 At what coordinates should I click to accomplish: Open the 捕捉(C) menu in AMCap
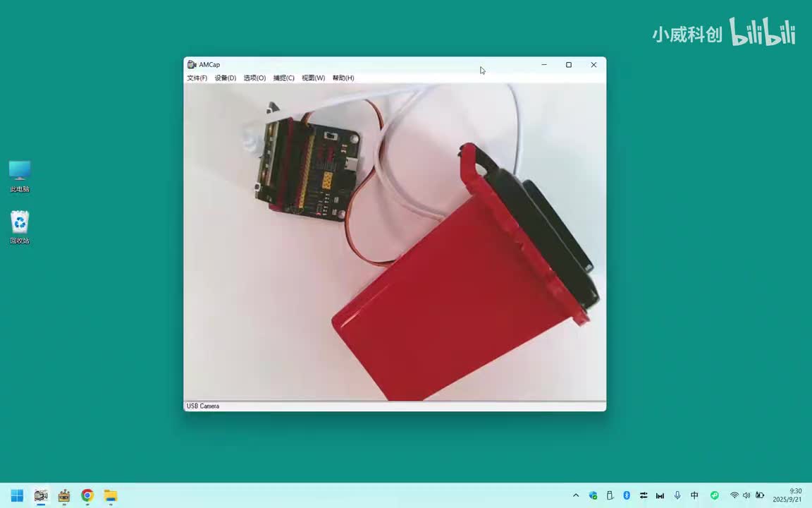[x=283, y=78]
